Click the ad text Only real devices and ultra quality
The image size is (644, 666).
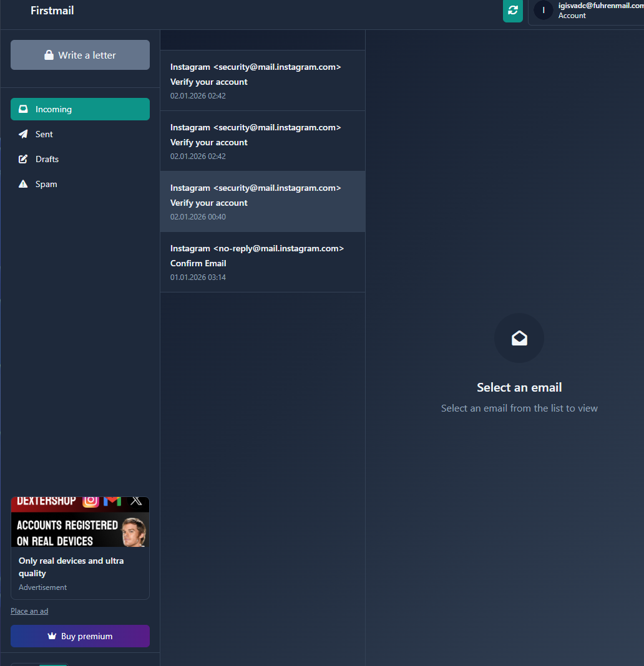coord(71,567)
